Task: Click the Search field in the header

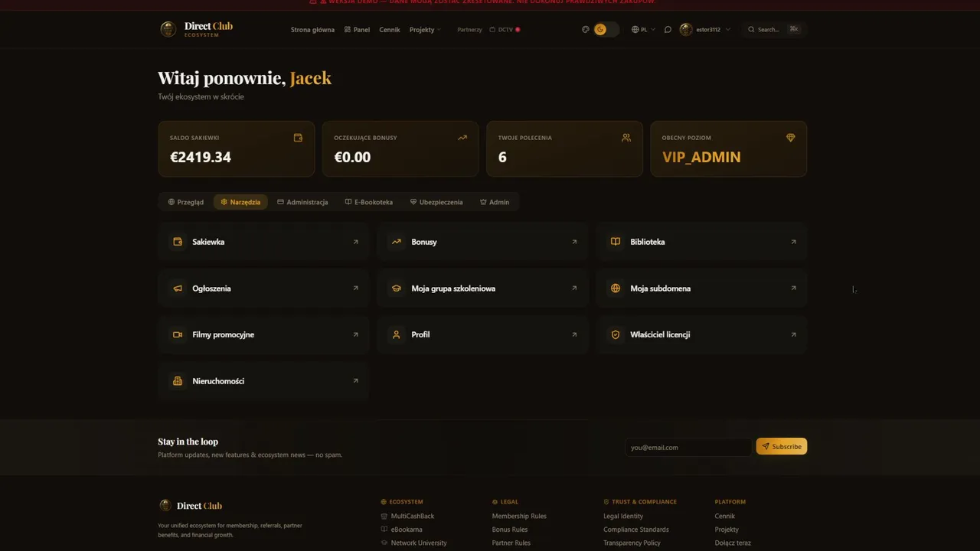Action: coord(773,29)
